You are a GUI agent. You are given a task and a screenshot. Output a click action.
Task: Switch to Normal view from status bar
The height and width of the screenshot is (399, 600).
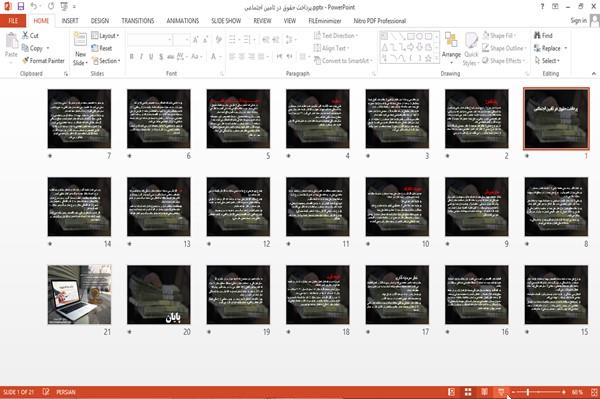pyautogui.click(x=452, y=392)
